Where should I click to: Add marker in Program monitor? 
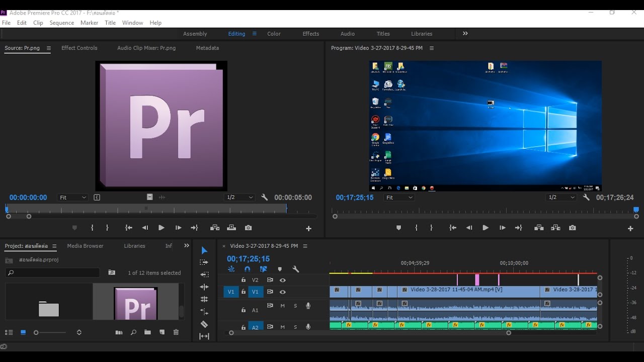398,228
